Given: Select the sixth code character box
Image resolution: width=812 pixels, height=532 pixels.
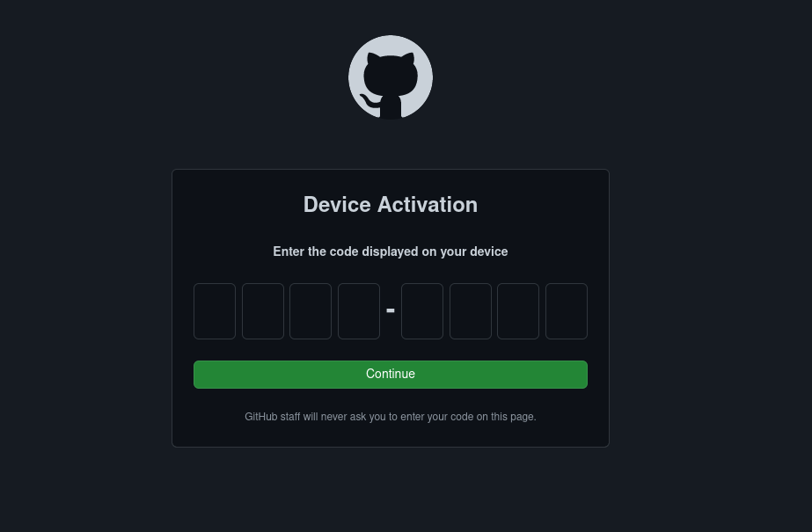Looking at the screenshot, I should tap(471, 311).
